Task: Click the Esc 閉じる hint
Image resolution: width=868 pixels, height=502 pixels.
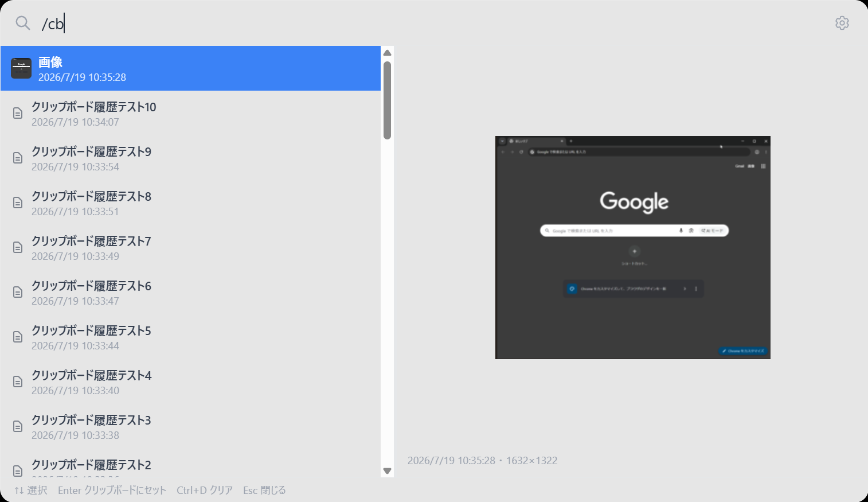Action: click(264, 491)
